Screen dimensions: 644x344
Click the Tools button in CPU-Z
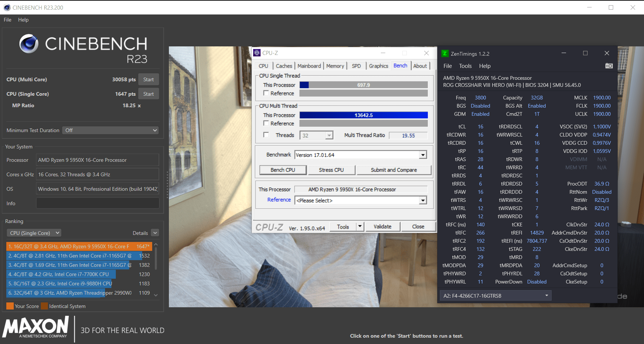coord(343,226)
